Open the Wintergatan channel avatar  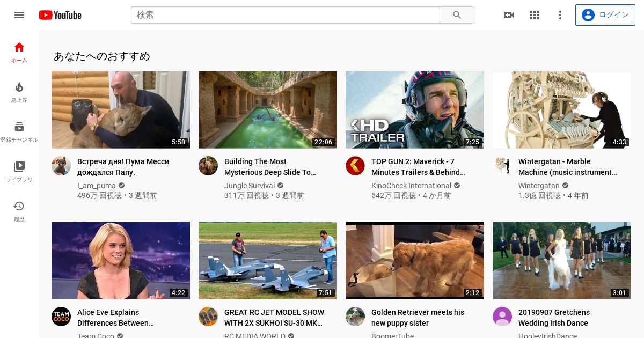(x=502, y=166)
